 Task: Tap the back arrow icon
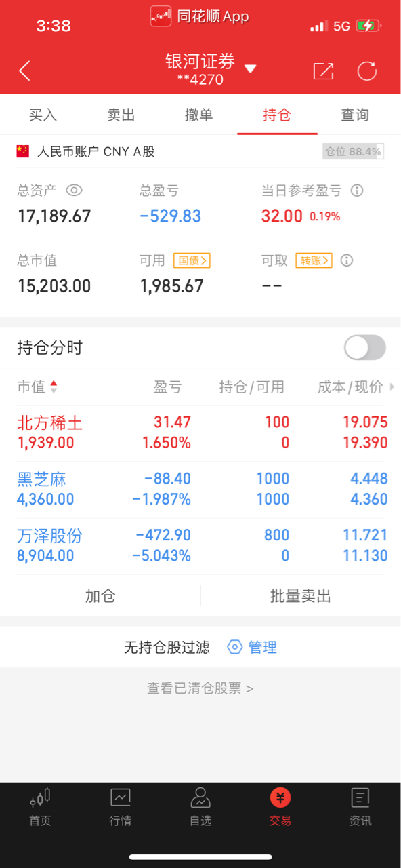click(25, 71)
